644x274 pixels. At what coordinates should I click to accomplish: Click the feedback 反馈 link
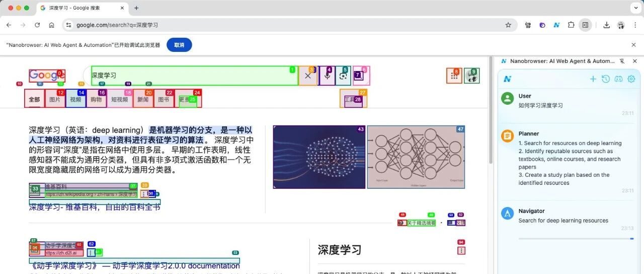(460, 223)
